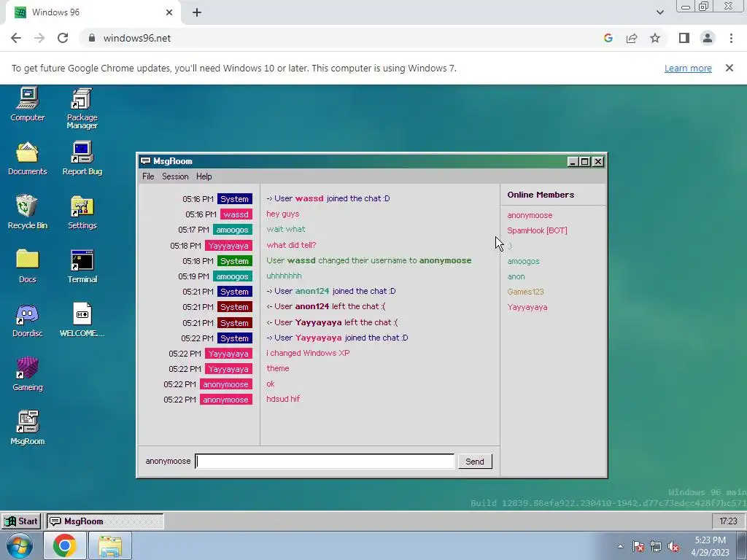Maximize the MsgRoom window
The width and height of the screenshot is (747, 560).
(x=584, y=161)
